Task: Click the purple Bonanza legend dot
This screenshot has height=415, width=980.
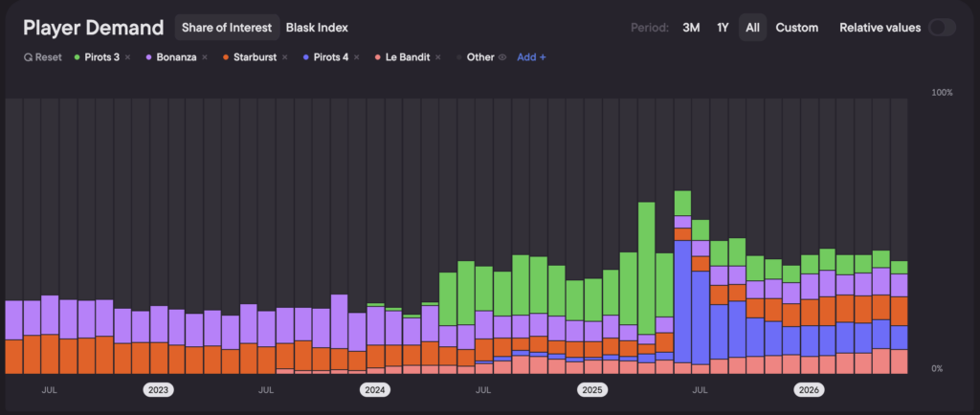Action: click(148, 57)
